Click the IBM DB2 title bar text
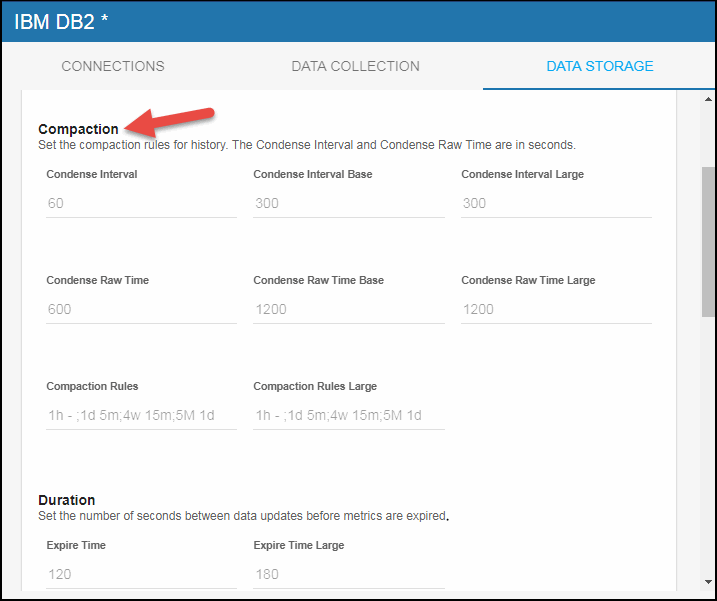 point(60,21)
